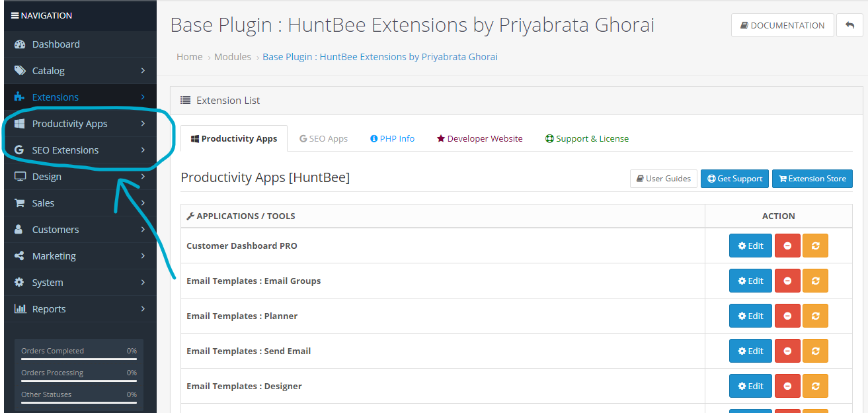The image size is (868, 413).
Task: Expand the Reports sidebar section
Action: point(80,309)
